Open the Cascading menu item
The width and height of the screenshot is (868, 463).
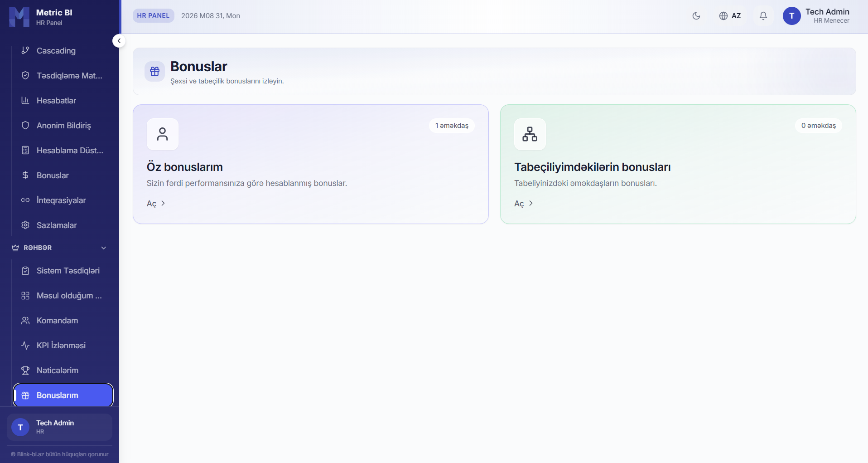tap(63, 50)
